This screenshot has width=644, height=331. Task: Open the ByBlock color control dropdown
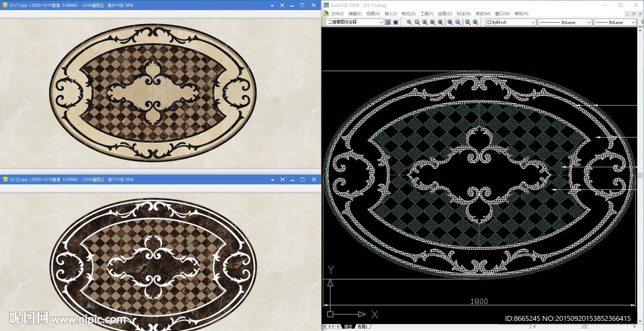click(533, 22)
